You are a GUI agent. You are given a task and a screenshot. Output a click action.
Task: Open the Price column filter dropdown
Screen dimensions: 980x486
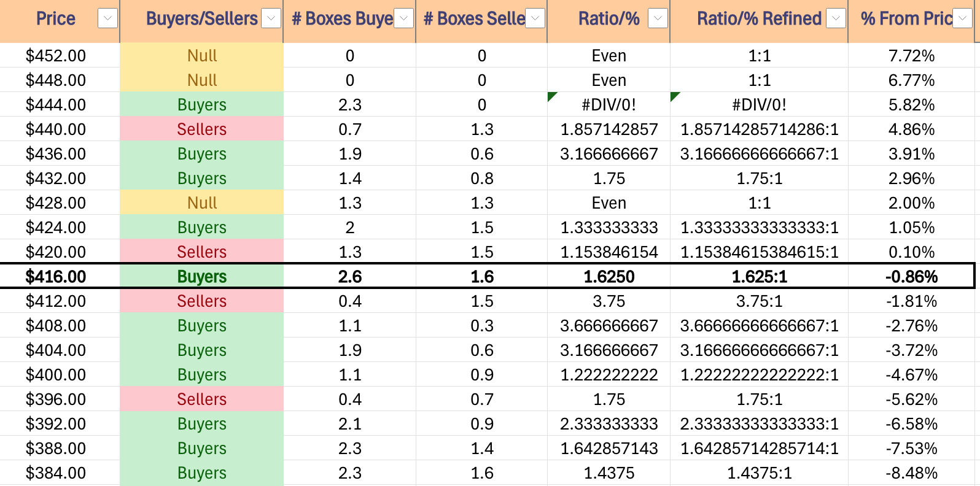click(x=107, y=19)
